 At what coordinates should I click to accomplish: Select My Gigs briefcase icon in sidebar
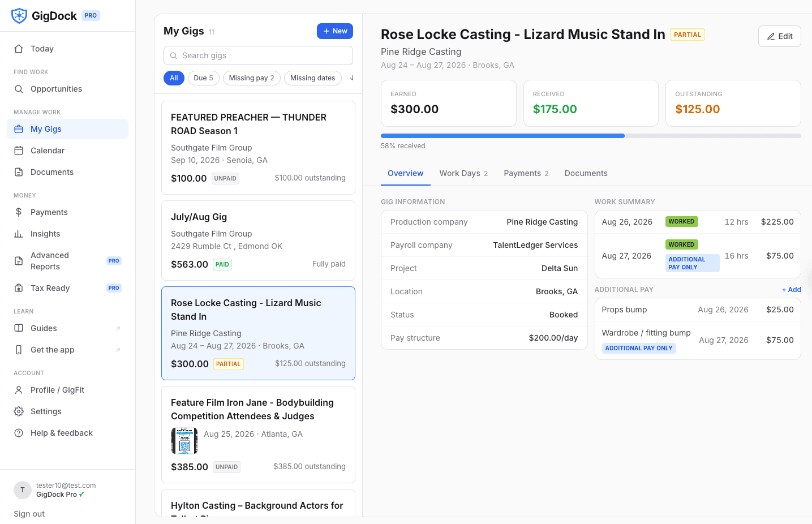(19, 129)
